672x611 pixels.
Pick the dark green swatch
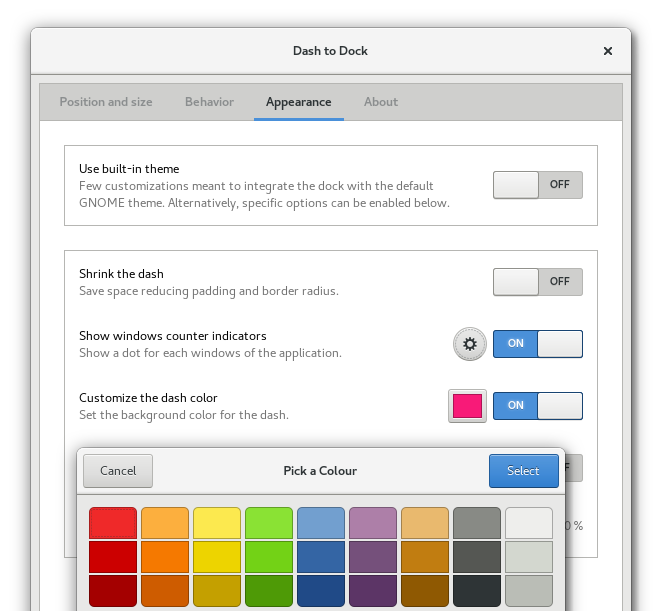coord(269,591)
